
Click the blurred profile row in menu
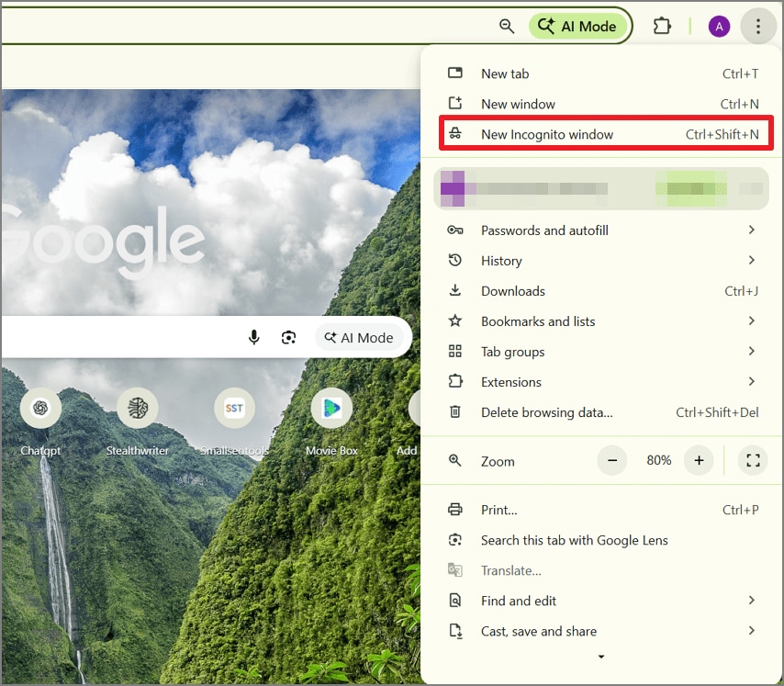click(601, 188)
